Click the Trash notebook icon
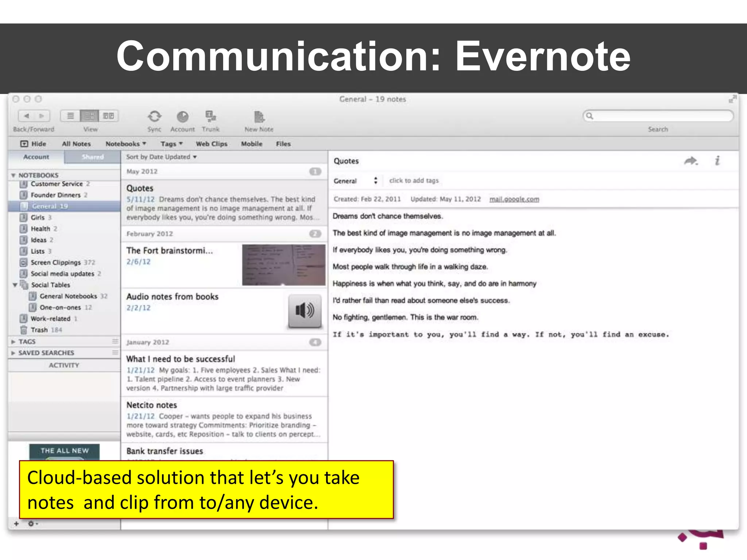 (x=24, y=330)
